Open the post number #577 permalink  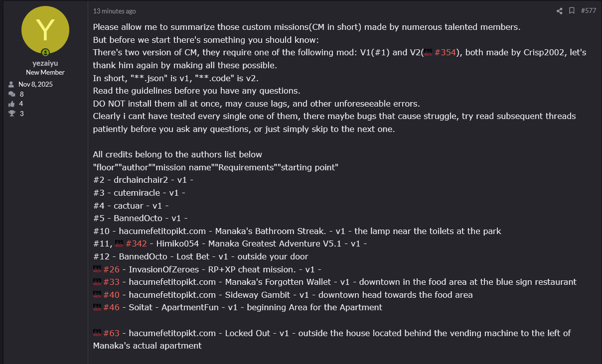pyautogui.click(x=588, y=11)
